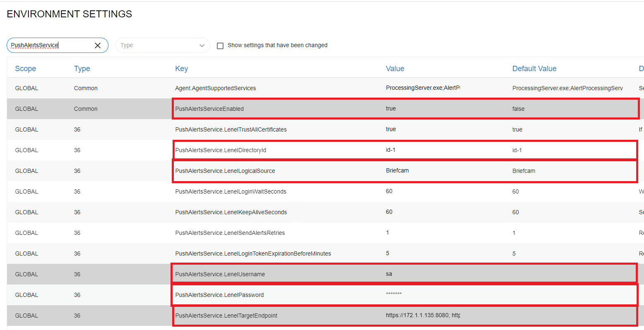Sort by the Scope column header

[26, 69]
